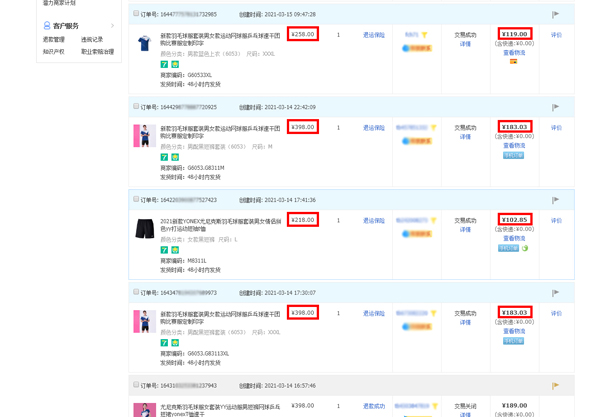600x417 pixels.
Task: Click the yellow flag on the fifth order
Action: click(x=556, y=386)
